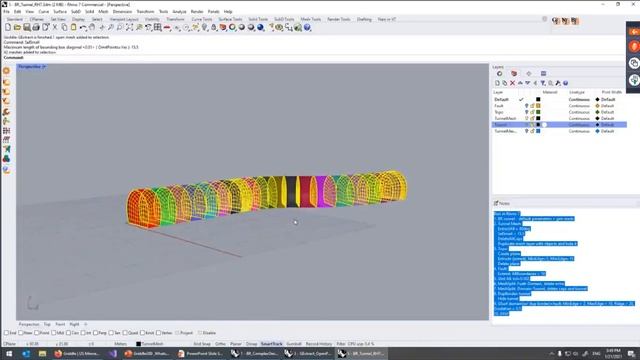Enable the Int osnap checkbox

pos(83,333)
